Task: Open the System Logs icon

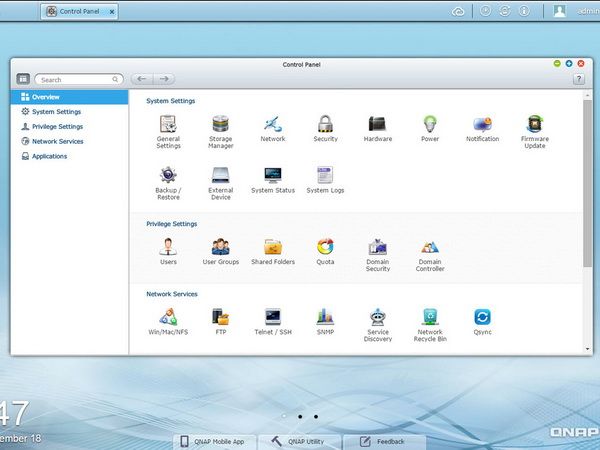Action: click(325, 179)
